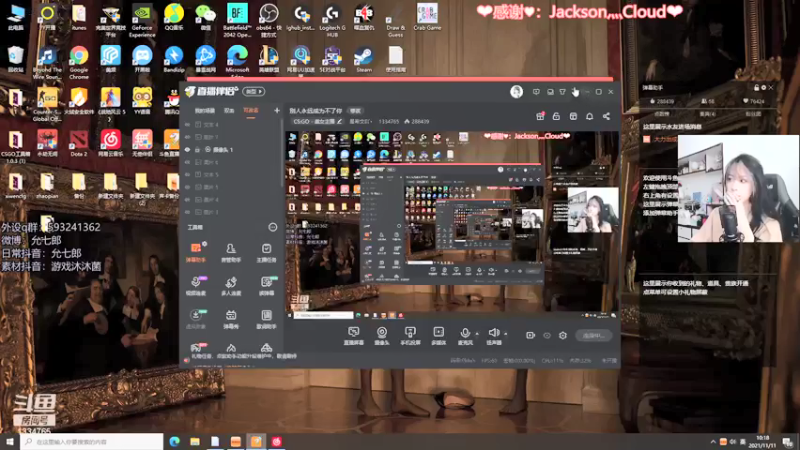The height and width of the screenshot is (450, 800).
Task: Toggle visibility of source 文本 5
Action: (x=187, y=174)
